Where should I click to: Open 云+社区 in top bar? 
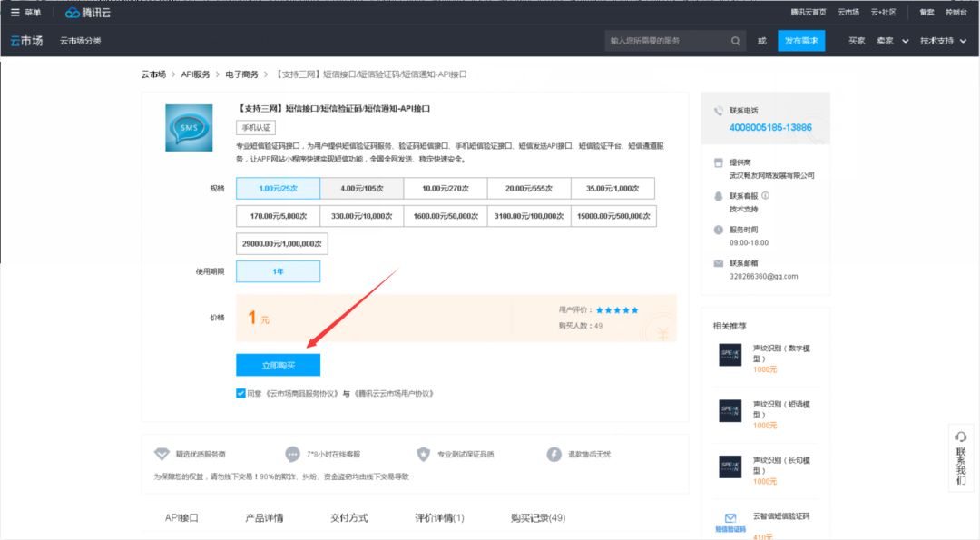click(x=883, y=13)
